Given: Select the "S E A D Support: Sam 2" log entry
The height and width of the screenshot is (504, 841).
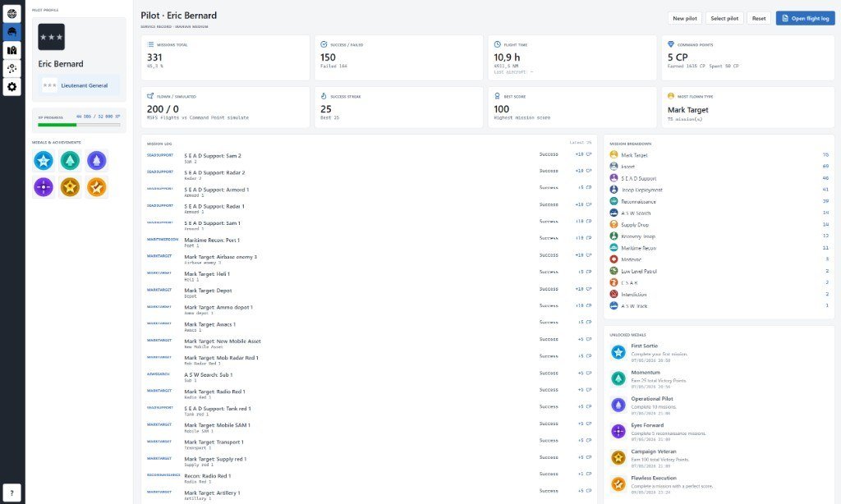Looking at the screenshot, I should point(369,158).
